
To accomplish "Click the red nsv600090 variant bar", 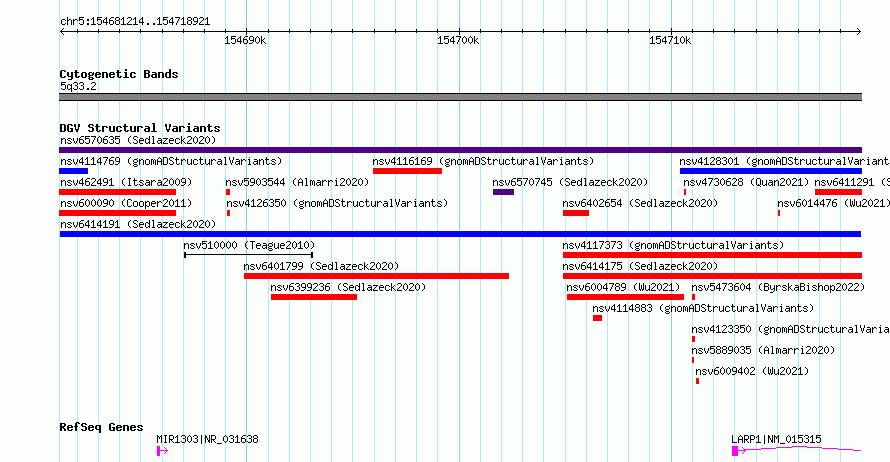I will [x=117, y=213].
